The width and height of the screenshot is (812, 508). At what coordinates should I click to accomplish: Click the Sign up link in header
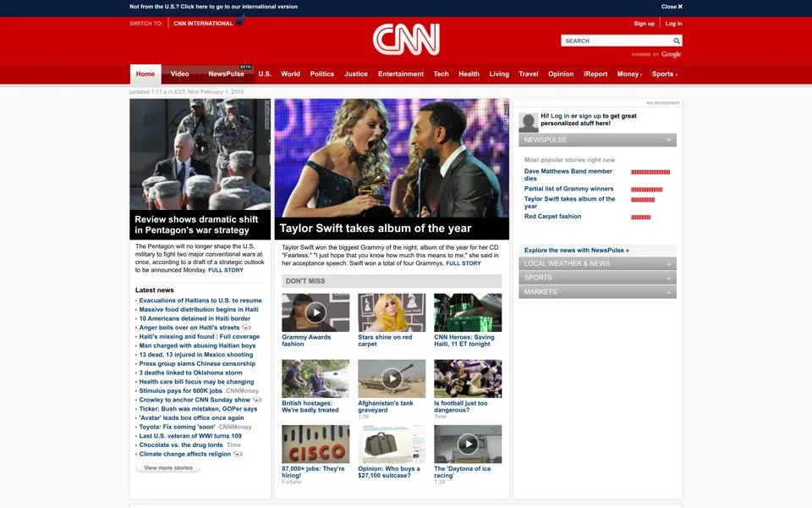(x=644, y=24)
